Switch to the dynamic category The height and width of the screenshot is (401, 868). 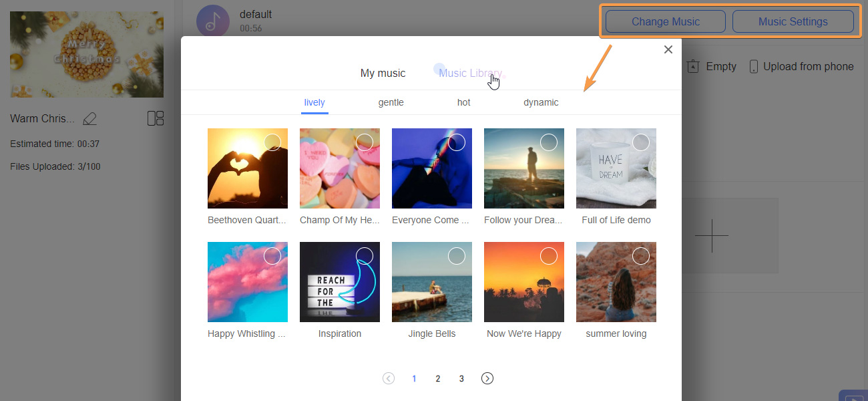click(x=541, y=102)
